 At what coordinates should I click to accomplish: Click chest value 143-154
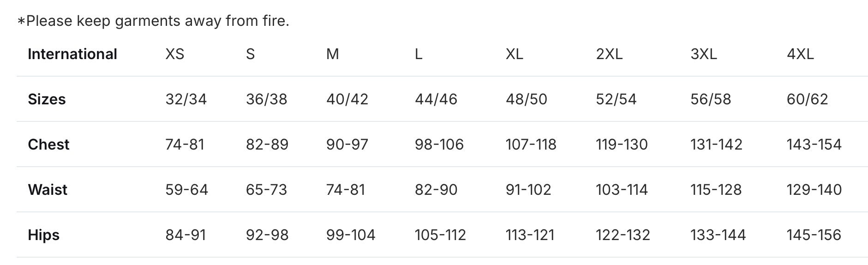pyautogui.click(x=814, y=145)
